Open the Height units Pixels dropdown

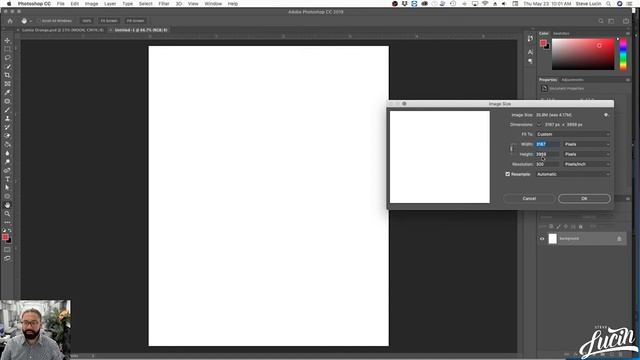(587, 154)
